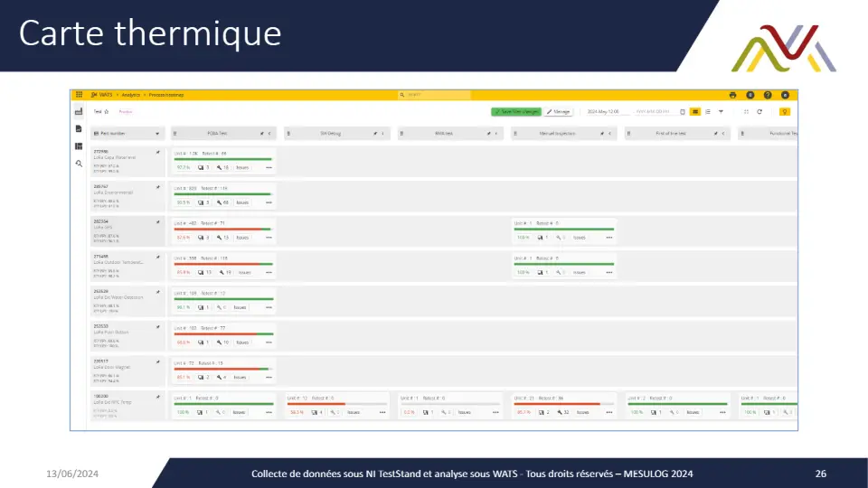Click repair count 32 on part 100200 Manual Inspection card
This screenshot has height=488, width=868.
563,412
